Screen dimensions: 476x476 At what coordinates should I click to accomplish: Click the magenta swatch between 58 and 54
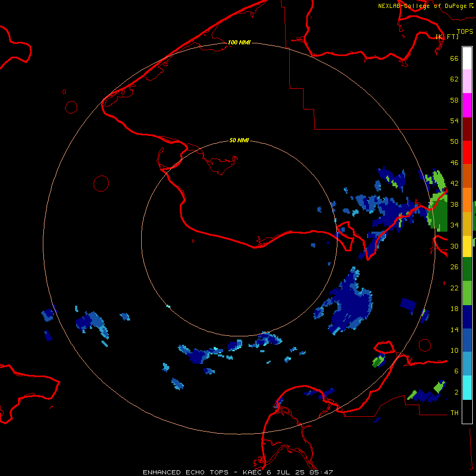pyautogui.click(x=467, y=105)
